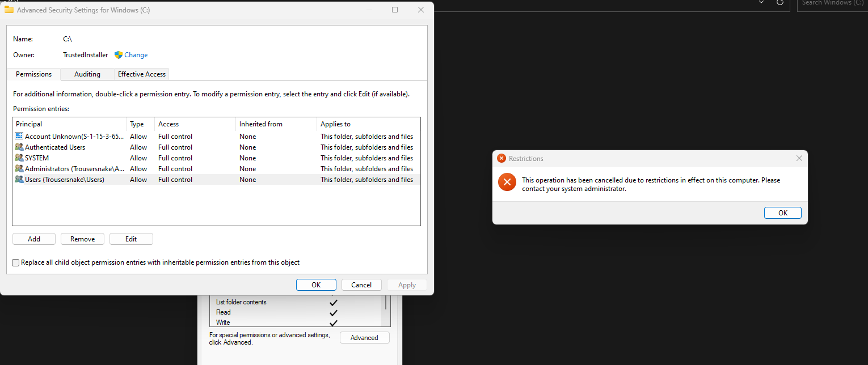The width and height of the screenshot is (868, 365).
Task: Click the Account Unknown principal icon
Action: 19,137
